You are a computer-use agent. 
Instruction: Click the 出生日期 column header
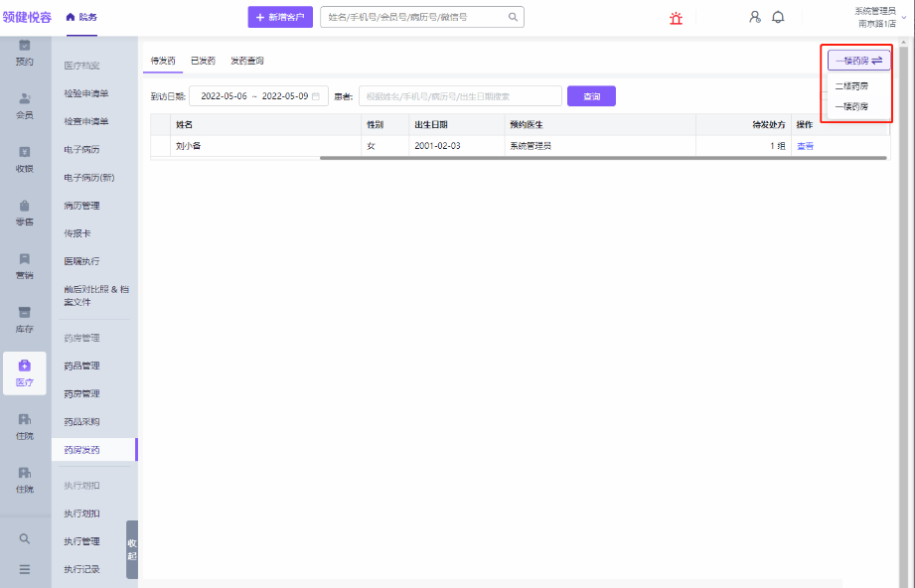456,125
